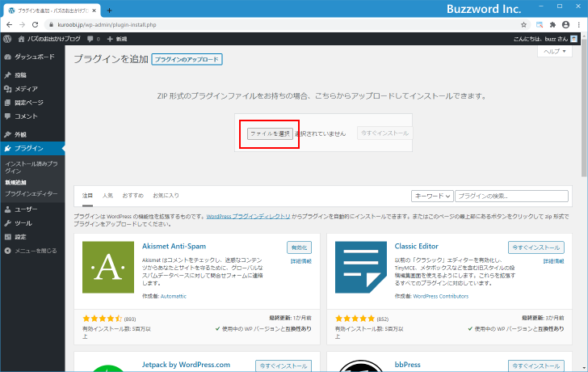Click the Classic Editor star rating

[x=355, y=319]
